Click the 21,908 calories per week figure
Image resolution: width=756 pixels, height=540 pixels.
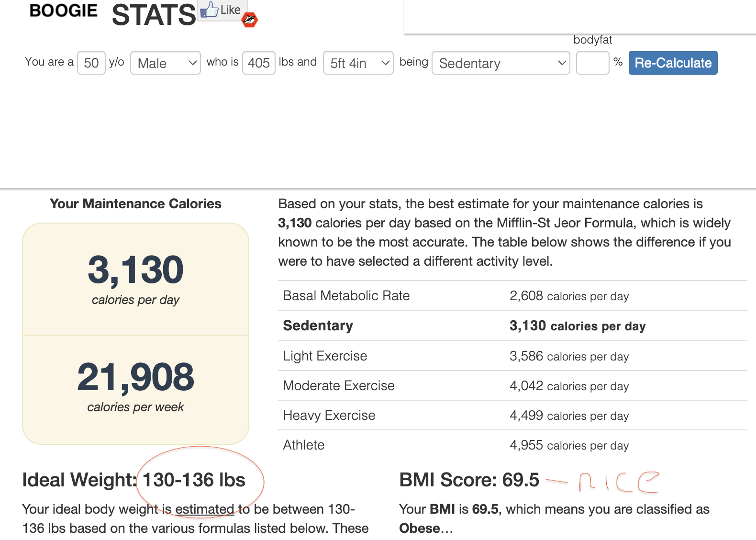click(135, 378)
